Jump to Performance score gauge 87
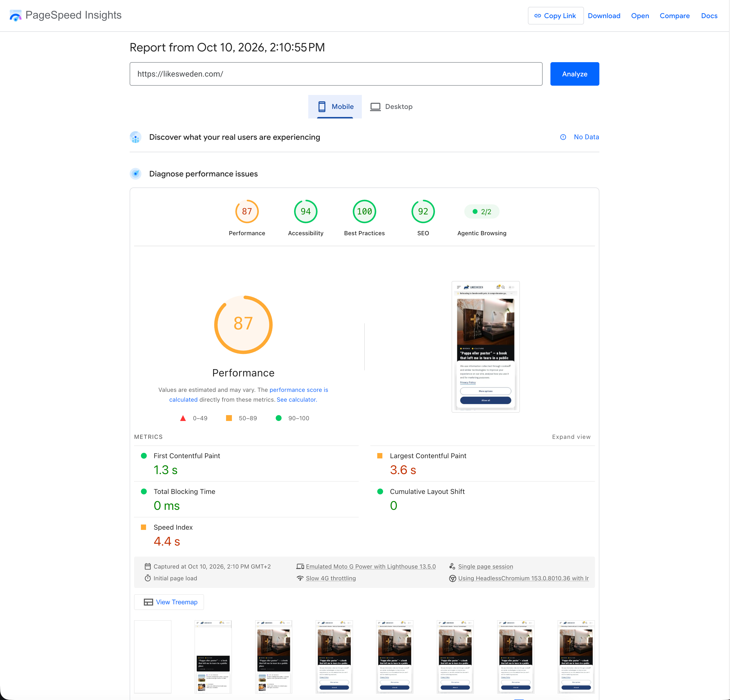The height and width of the screenshot is (700, 730). [247, 211]
